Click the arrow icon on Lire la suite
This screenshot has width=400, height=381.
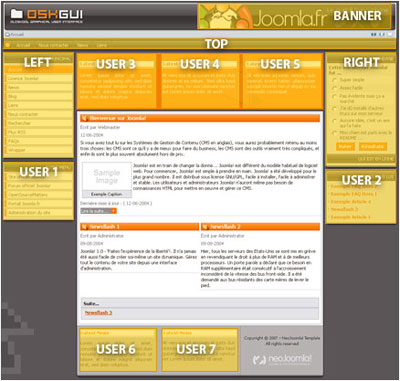coord(113,211)
